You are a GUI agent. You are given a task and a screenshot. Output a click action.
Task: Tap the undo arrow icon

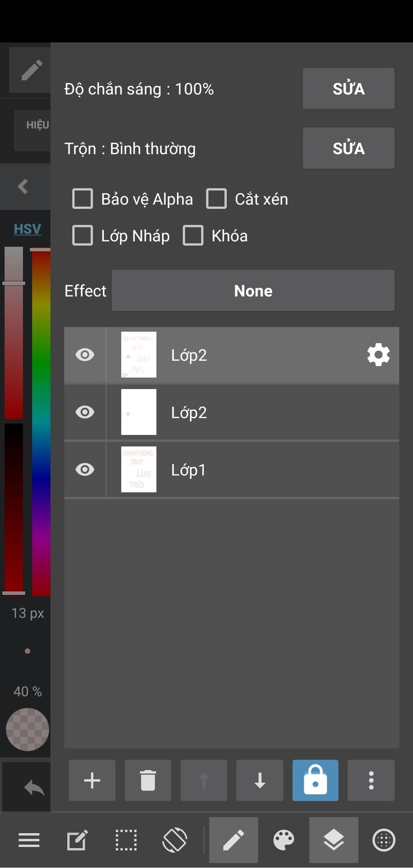[34, 787]
